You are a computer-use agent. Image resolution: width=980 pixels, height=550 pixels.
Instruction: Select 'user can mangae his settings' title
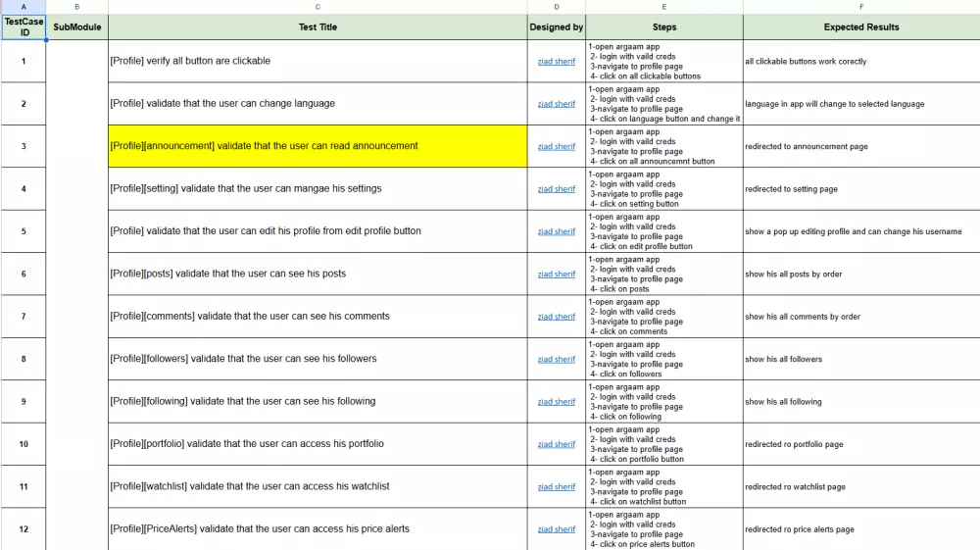click(x=318, y=189)
